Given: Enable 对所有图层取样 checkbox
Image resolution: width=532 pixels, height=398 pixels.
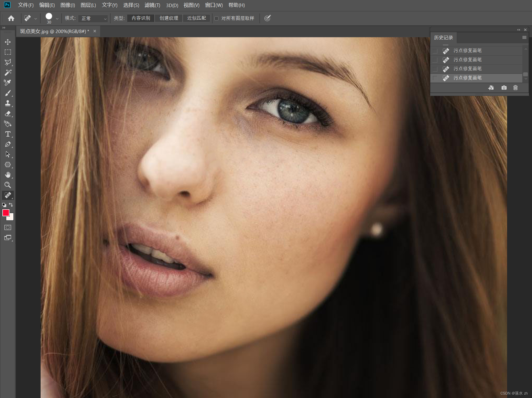Looking at the screenshot, I should click(x=216, y=18).
